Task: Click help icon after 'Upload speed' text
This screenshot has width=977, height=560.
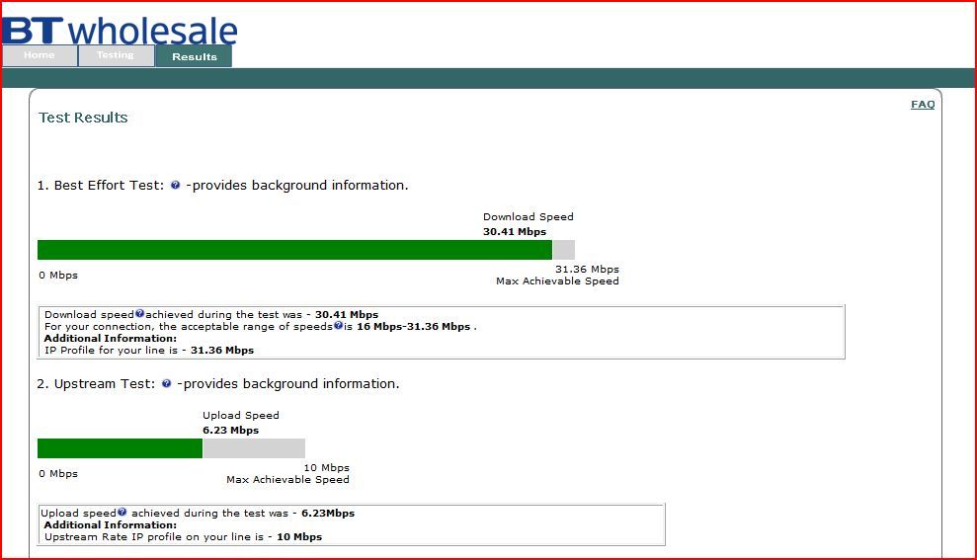Action: pyautogui.click(x=122, y=512)
